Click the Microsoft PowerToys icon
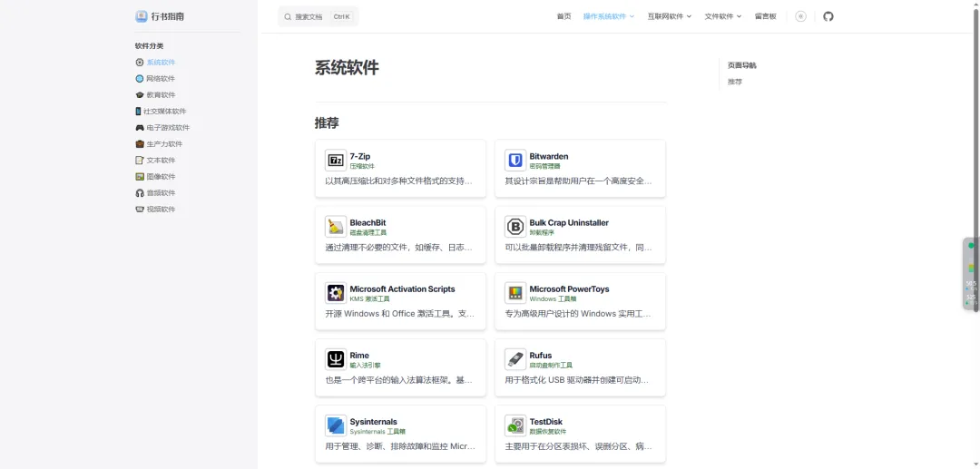The image size is (980, 469). tap(515, 293)
